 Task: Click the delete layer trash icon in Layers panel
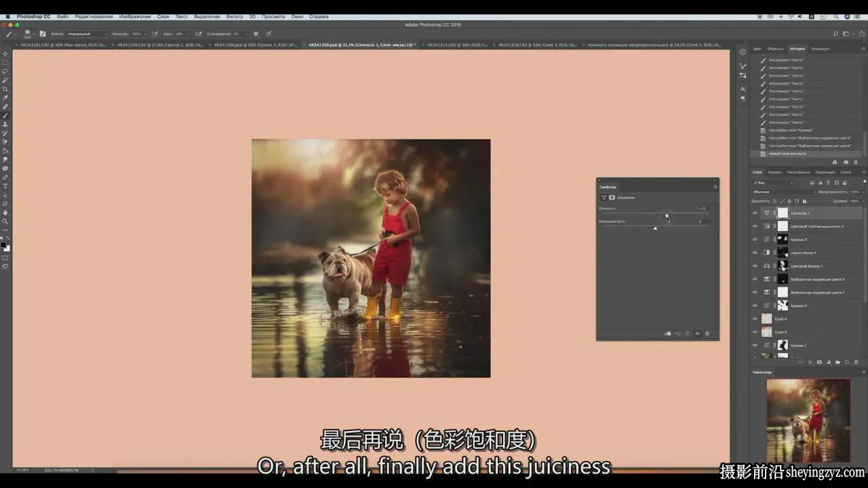[x=856, y=362]
